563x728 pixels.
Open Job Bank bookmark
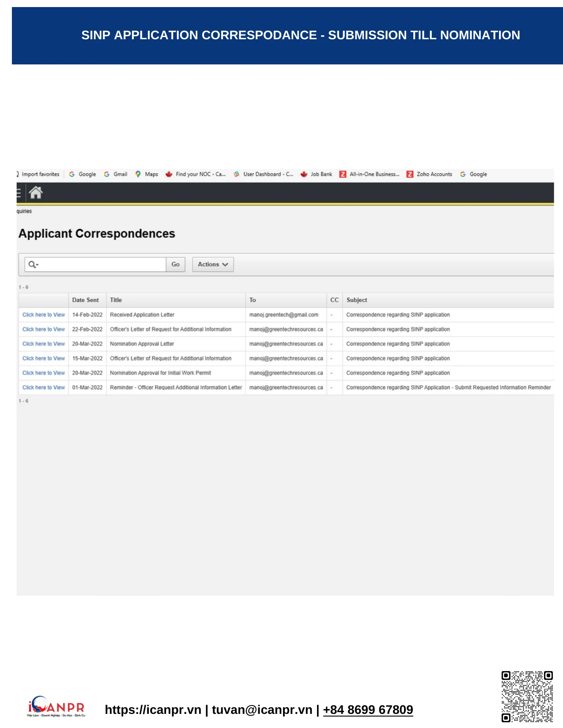pos(316,174)
